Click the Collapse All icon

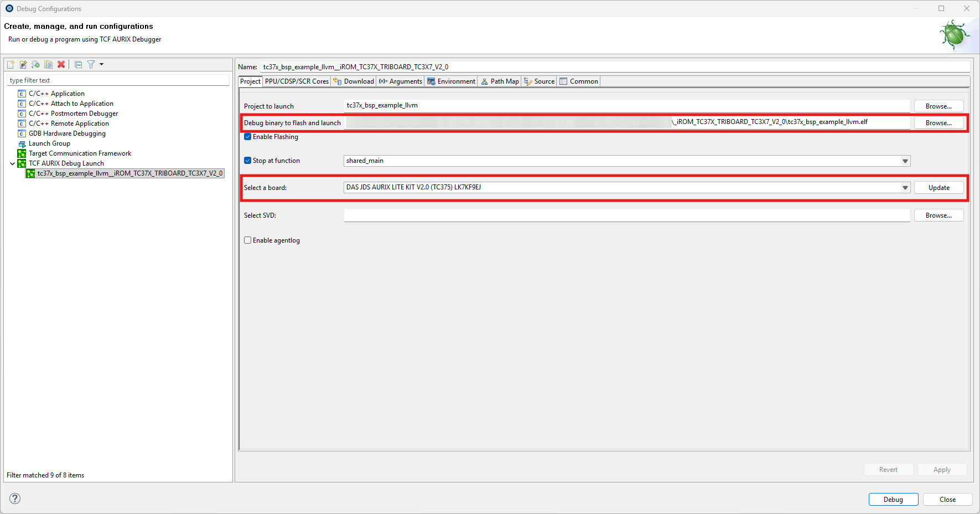(78, 65)
